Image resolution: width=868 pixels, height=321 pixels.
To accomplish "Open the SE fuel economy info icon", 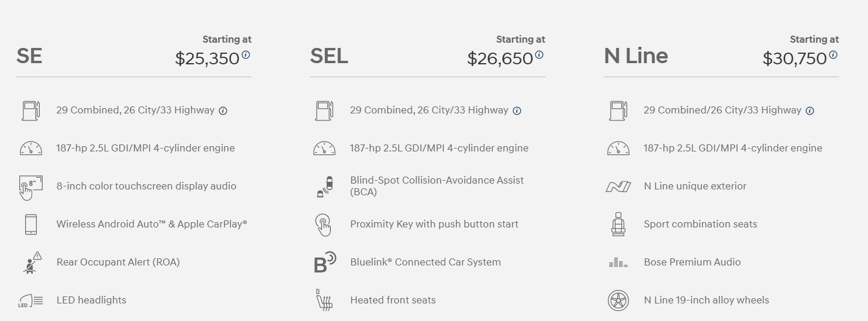I will tap(223, 111).
